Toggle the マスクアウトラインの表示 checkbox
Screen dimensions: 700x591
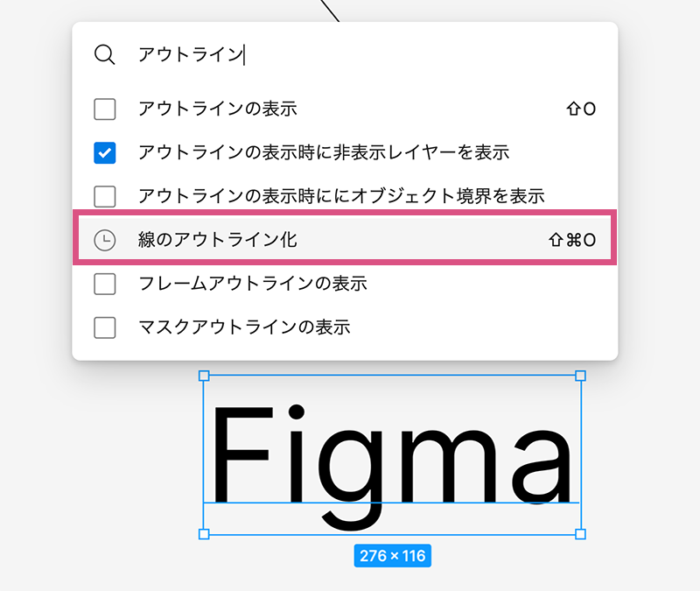click(105, 327)
